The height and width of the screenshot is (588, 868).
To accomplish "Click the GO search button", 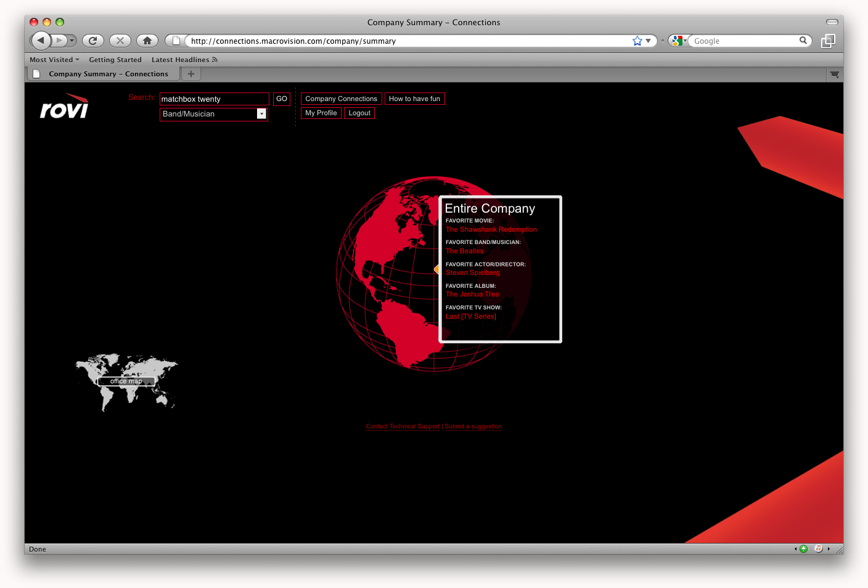I will point(282,99).
